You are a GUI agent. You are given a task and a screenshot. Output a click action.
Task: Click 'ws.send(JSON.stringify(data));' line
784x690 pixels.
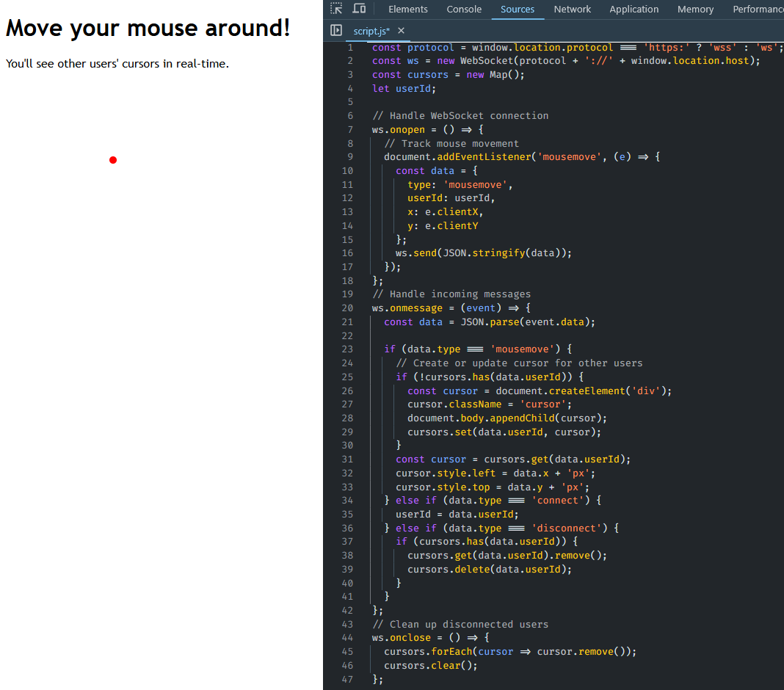[x=484, y=253]
